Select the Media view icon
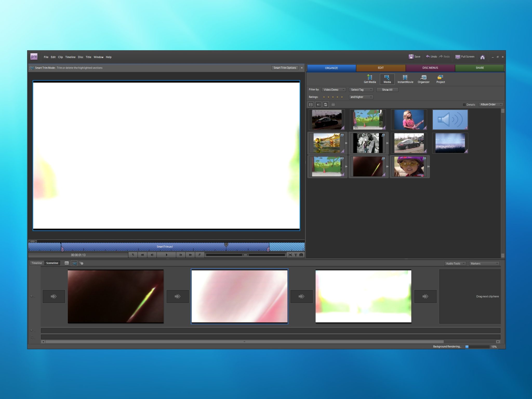This screenshot has width=532, height=399. [387, 79]
